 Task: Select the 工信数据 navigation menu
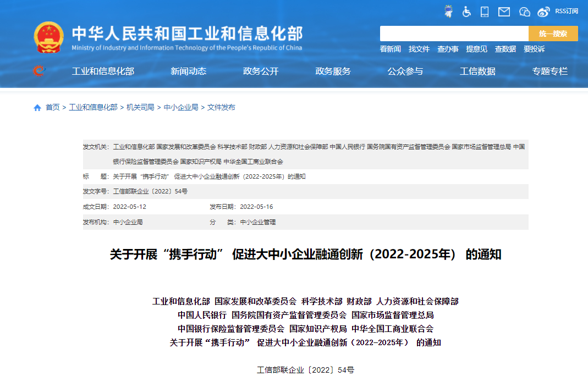coord(478,71)
